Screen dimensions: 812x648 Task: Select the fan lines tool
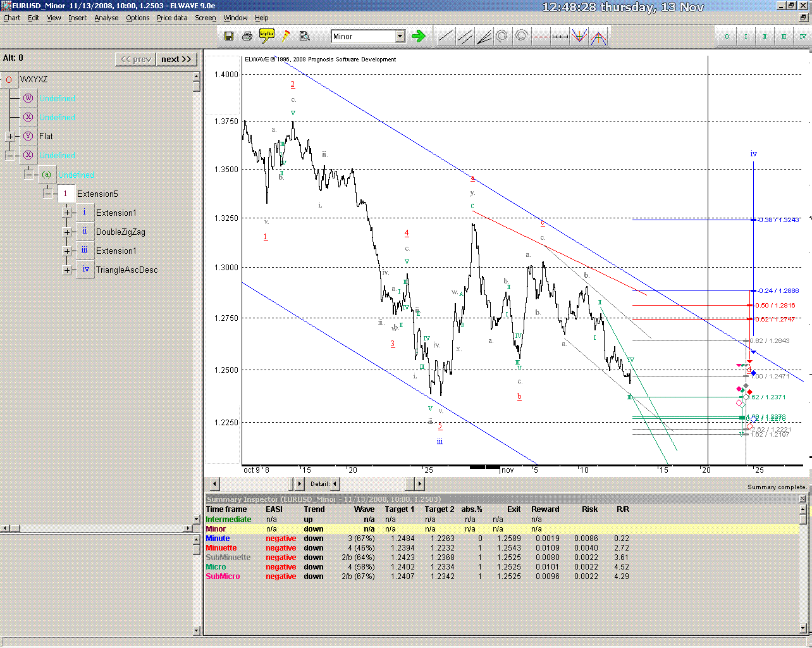484,37
